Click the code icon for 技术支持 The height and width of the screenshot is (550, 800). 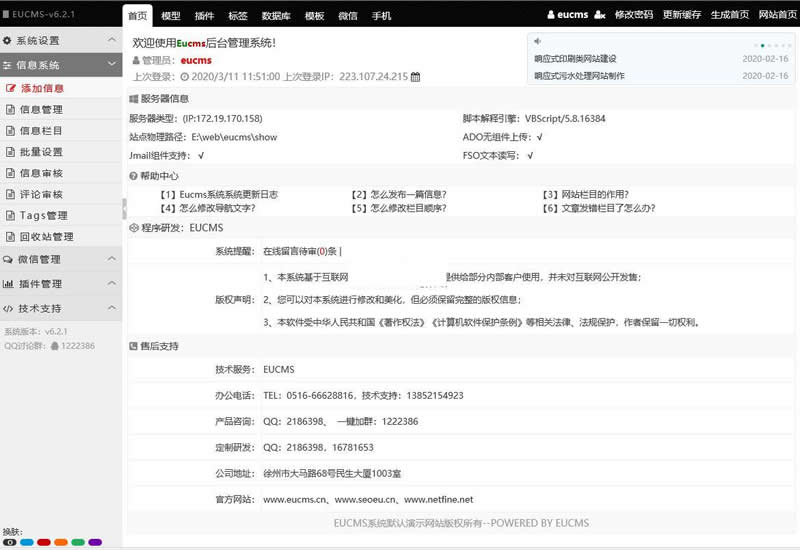click(8, 308)
